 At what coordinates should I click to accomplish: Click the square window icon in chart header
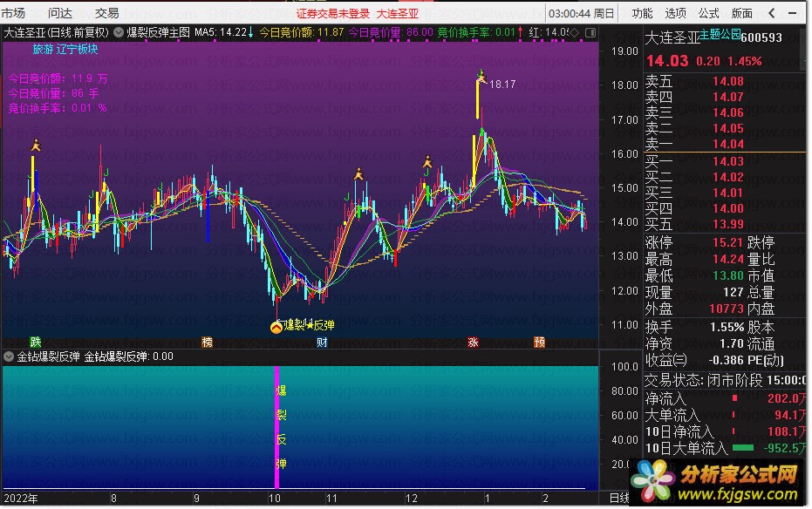[x=590, y=32]
